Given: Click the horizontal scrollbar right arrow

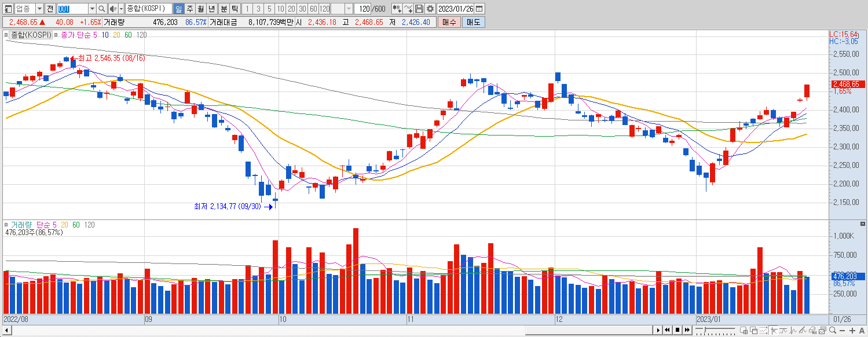Looking at the screenshot, I should point(658,330).
